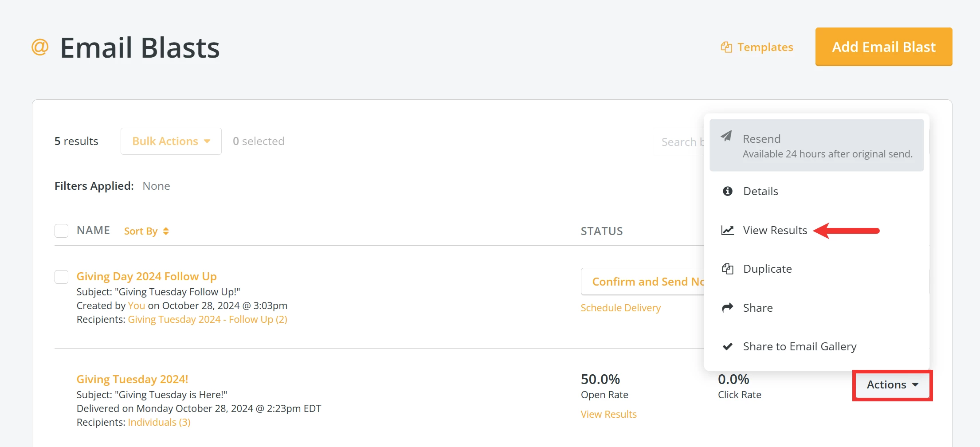Select the Giving Day 2024 Follow Up checkbox
Viewport: 980px width, 447px height.
(x=62, y=277)
